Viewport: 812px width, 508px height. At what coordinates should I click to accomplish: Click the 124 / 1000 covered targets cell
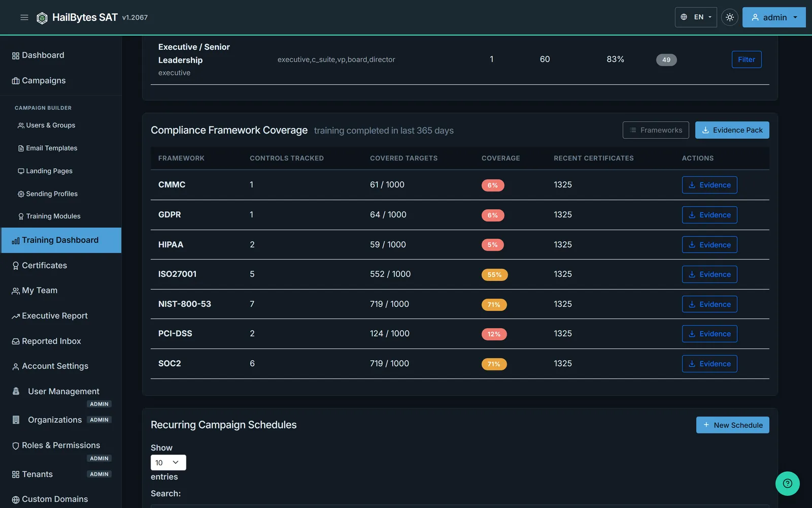tap(390, 334)
